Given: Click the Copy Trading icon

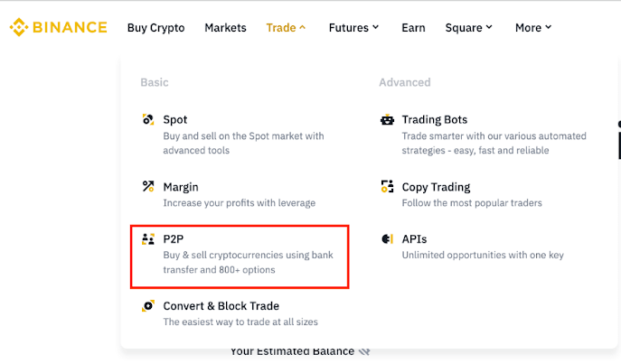Looking at the screenshot, I should [x=387, y=187].
